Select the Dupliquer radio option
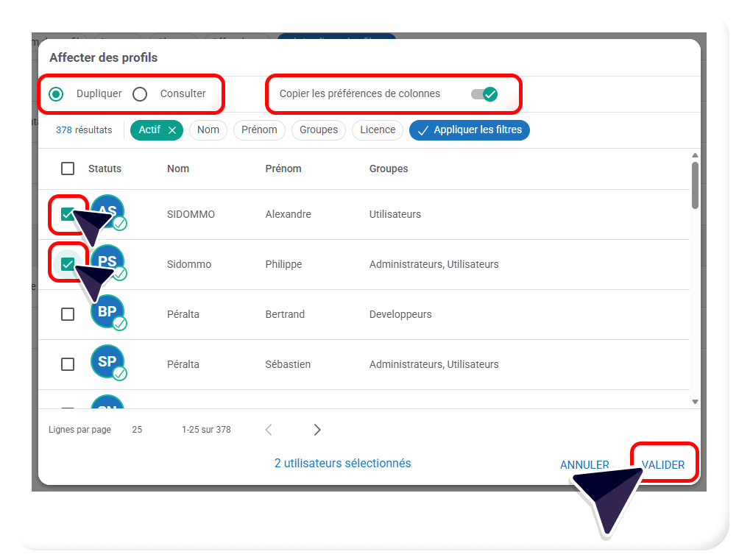 [x=56, y=94]
